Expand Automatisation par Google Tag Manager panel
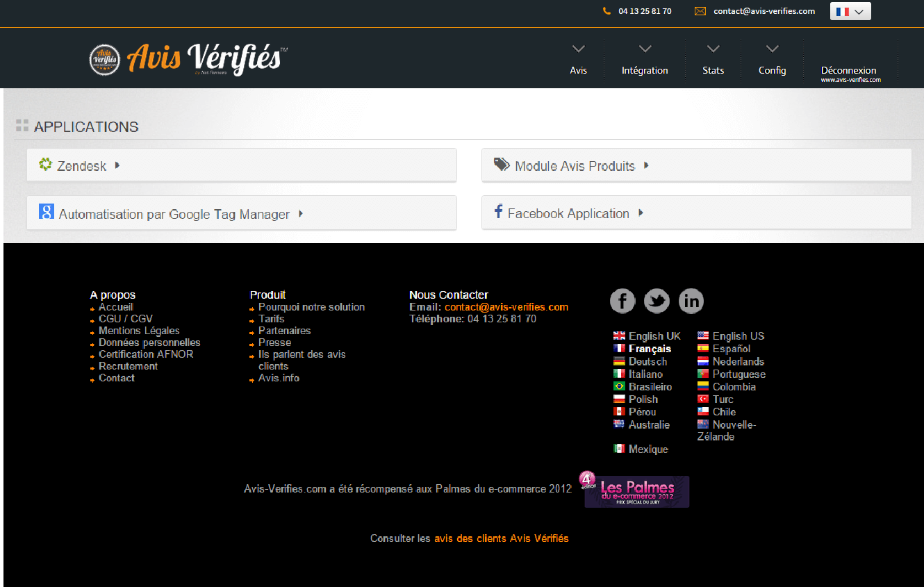Viewport: 924px width, 587px height. point(242,213)
